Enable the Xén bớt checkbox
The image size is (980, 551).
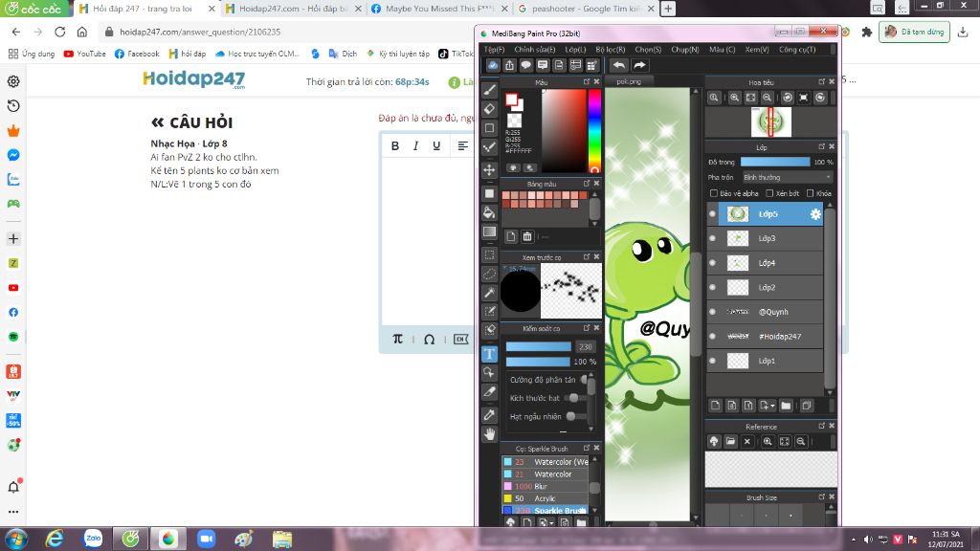[x=769, y=193]
